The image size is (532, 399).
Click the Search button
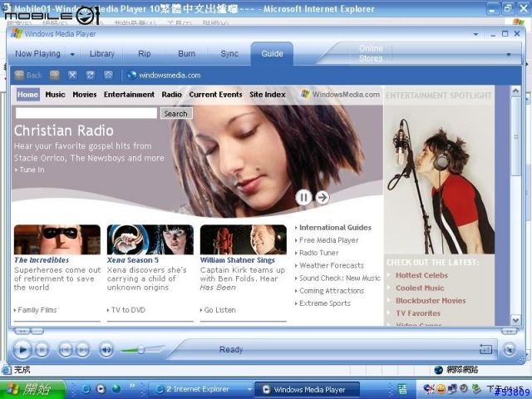tap(175, 113)
